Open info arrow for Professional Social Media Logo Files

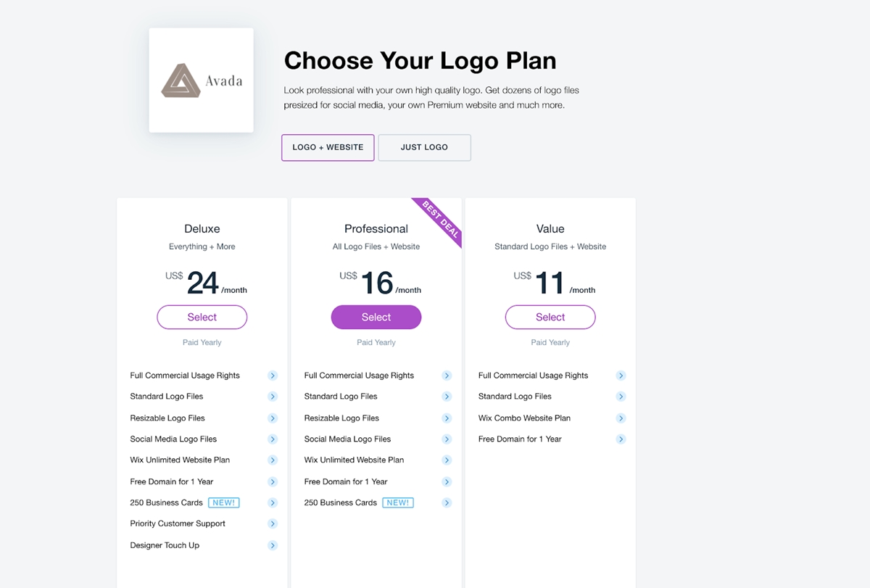pyautogui.click(x=447, y=439)
